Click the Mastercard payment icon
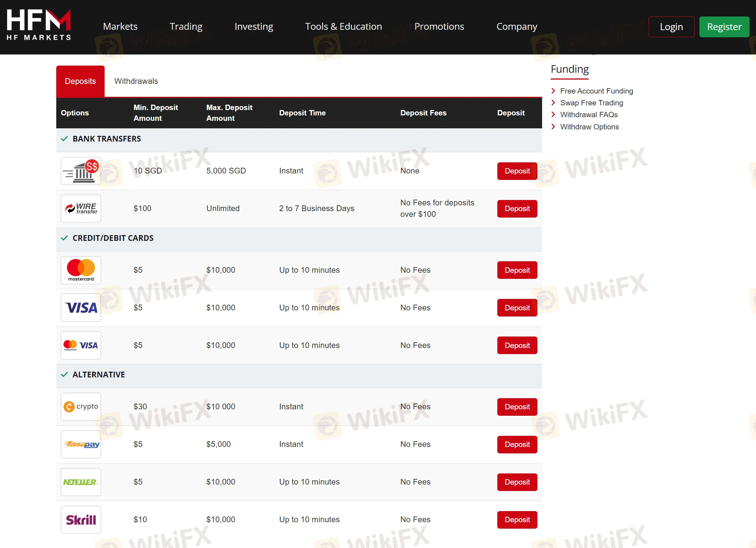Viewport: 756px width, 548px height. 81,270
